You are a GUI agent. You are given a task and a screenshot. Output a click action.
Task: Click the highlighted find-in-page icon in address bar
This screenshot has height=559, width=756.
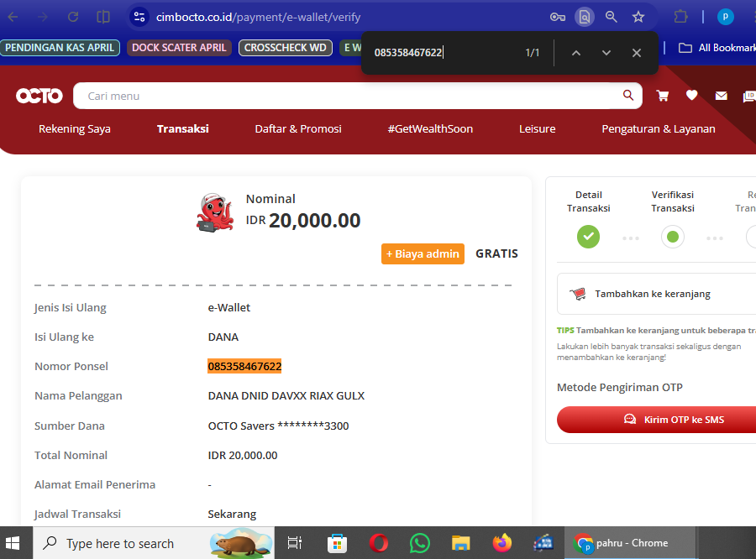coord(585,18)
